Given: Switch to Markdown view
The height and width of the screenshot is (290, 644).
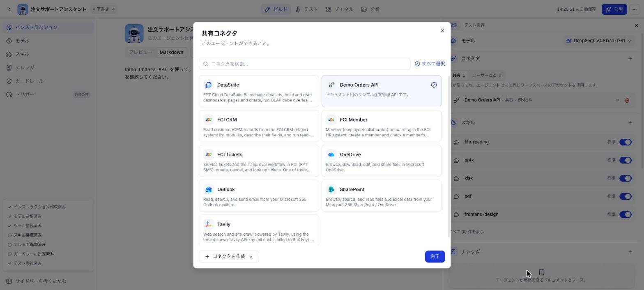Looking at the screenshot, I should (171, 53).
